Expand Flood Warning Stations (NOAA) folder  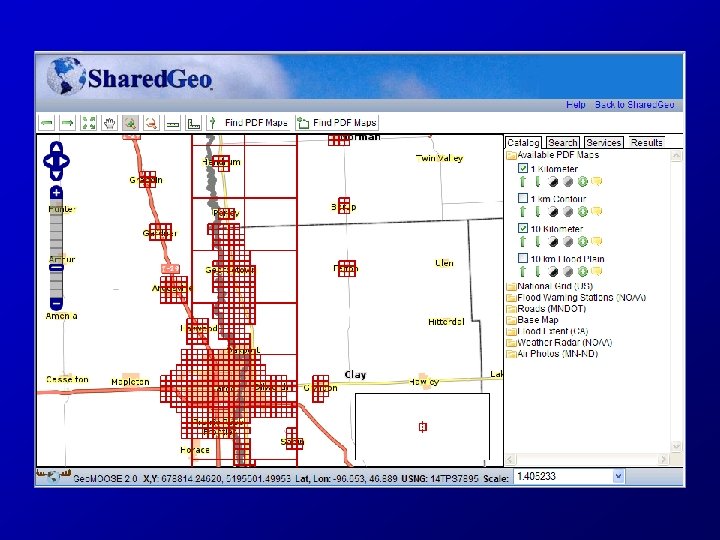tap(511, 298)
